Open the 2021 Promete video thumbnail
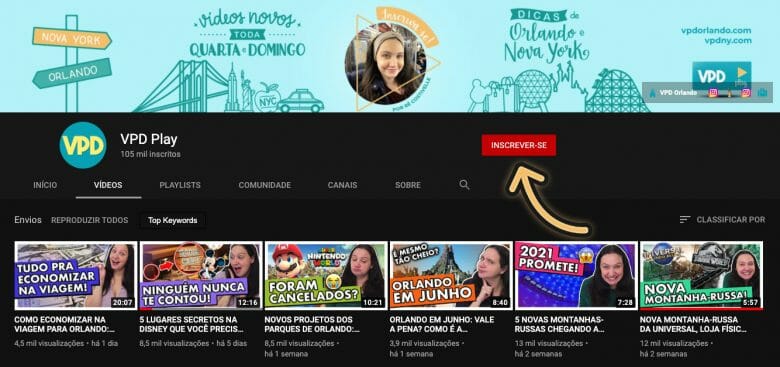Viewport: 780px width, 367px height. 576,275
